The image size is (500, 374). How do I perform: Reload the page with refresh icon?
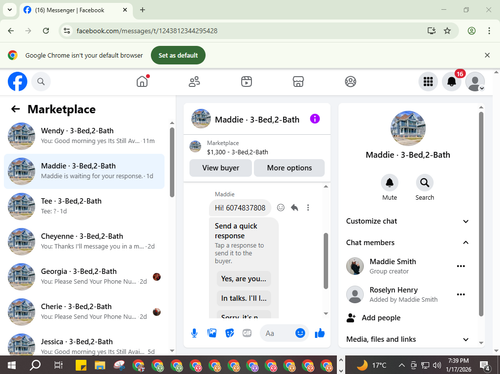click(x=46, y=31)
